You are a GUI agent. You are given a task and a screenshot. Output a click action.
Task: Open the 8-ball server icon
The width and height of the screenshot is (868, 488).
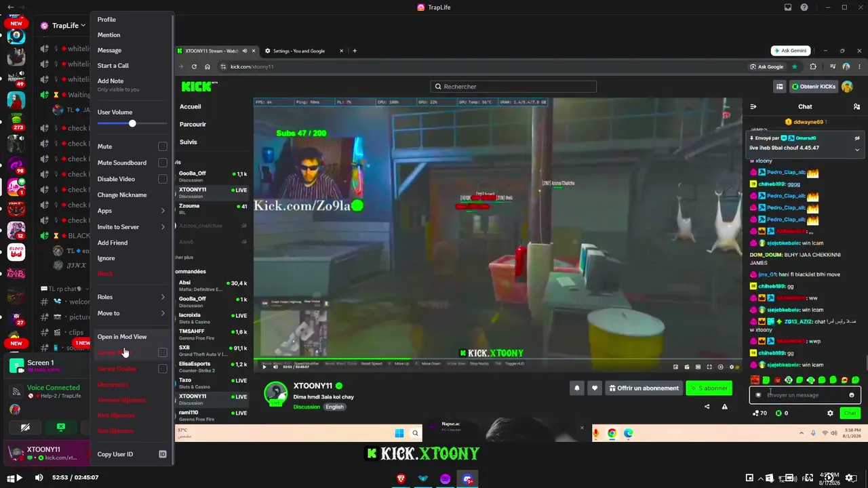click(16, 37)
